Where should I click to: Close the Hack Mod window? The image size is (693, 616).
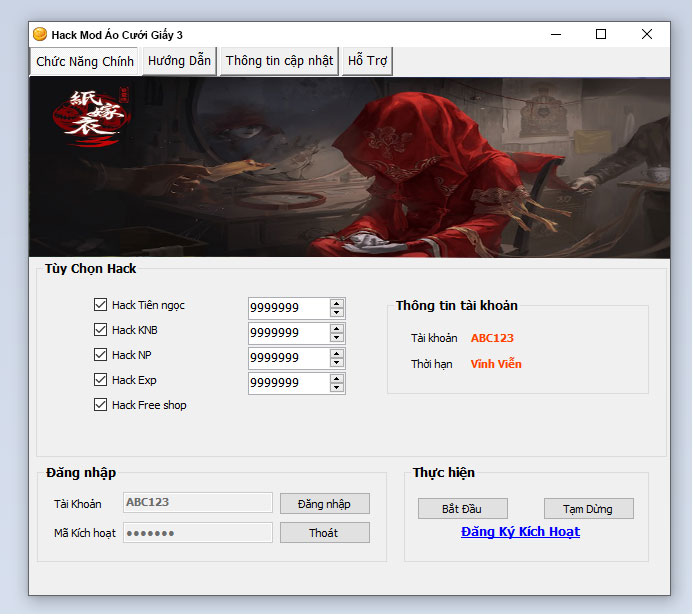[647, 34]
